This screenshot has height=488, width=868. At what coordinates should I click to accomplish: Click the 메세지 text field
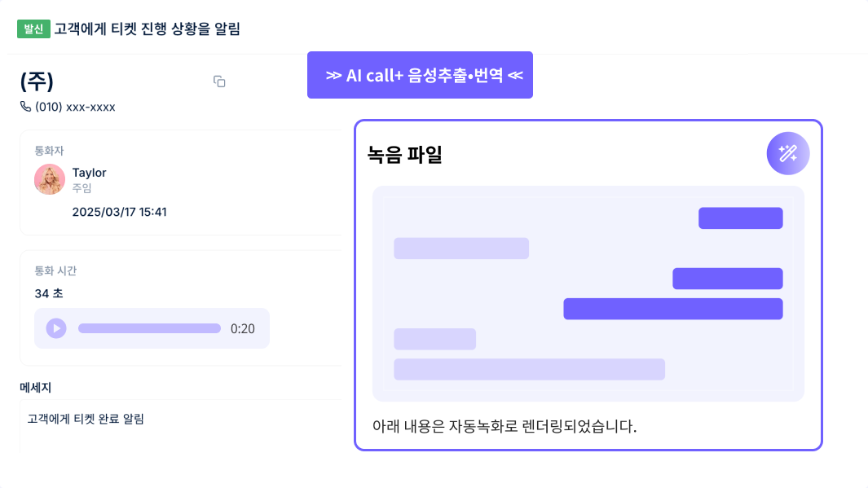tap(181, 426)
